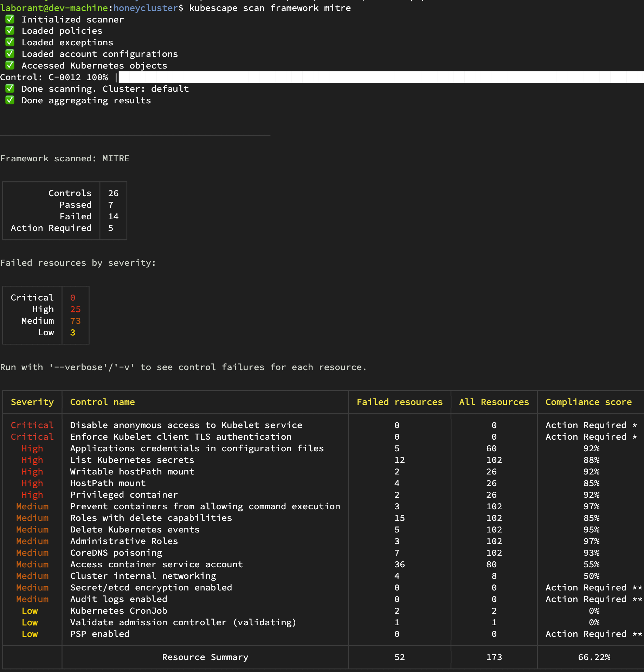Click the total failed resources '52'
The width and height of the screenshot is (644, 672).
coord(400,657)
